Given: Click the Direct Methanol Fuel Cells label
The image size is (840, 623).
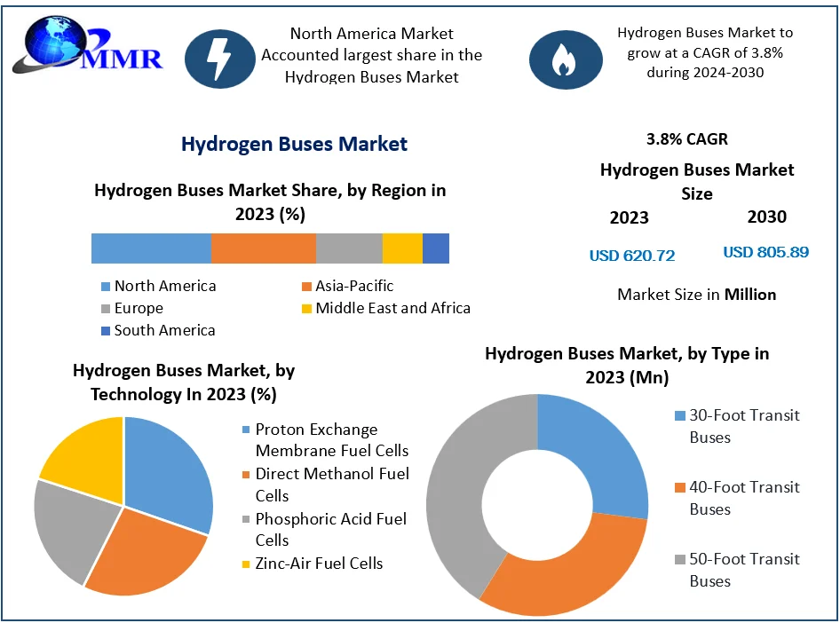Looking at the screenshot, I should [x=331, y=485].
